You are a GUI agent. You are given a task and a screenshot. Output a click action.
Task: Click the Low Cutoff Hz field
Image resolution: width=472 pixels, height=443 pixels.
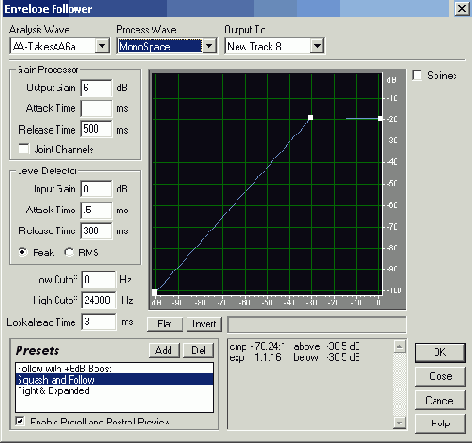(x=99, y=280)
